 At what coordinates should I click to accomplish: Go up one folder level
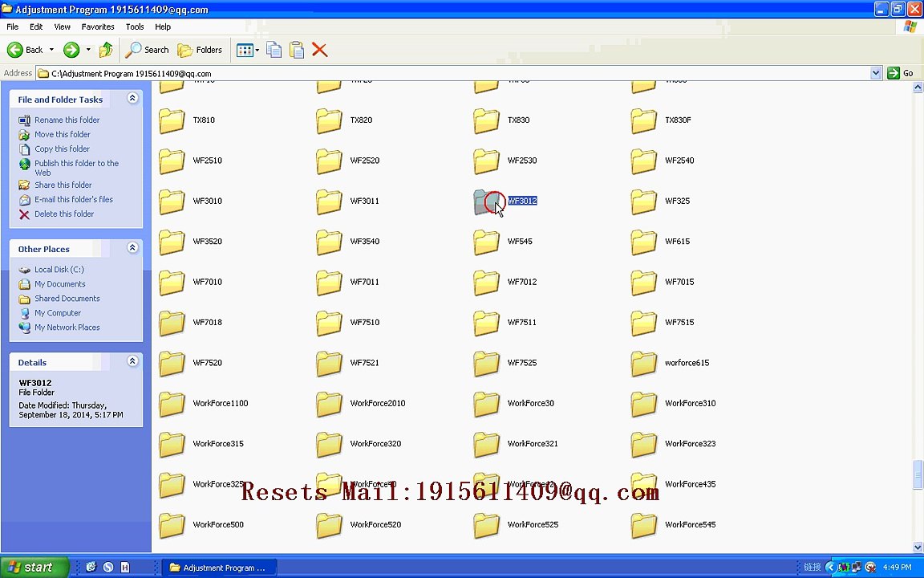[x=106, y=50]
